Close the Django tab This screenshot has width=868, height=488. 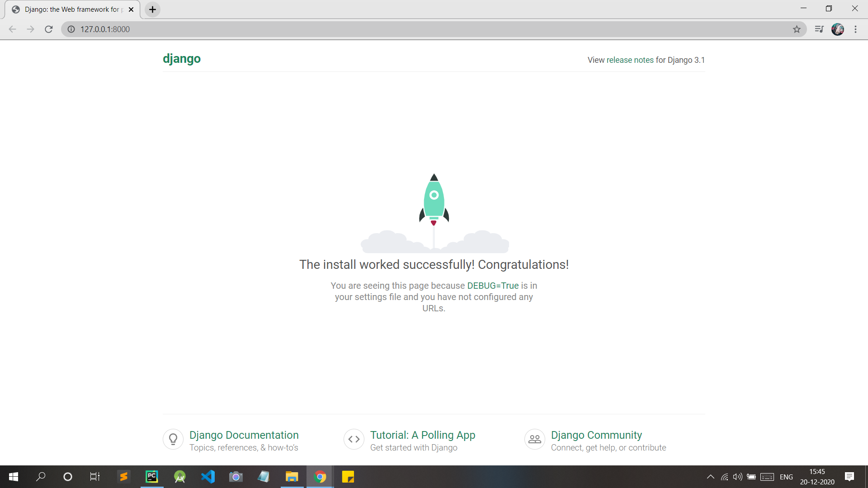pos(131,9)
